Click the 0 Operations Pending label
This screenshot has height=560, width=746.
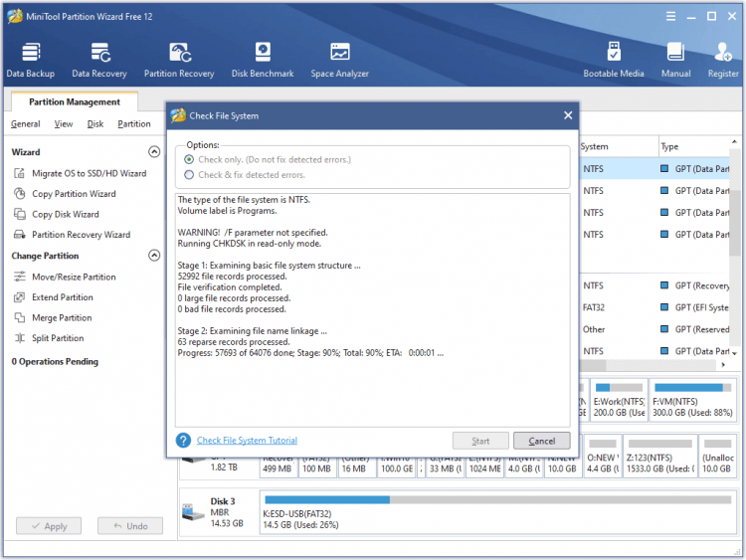point(55,362)
